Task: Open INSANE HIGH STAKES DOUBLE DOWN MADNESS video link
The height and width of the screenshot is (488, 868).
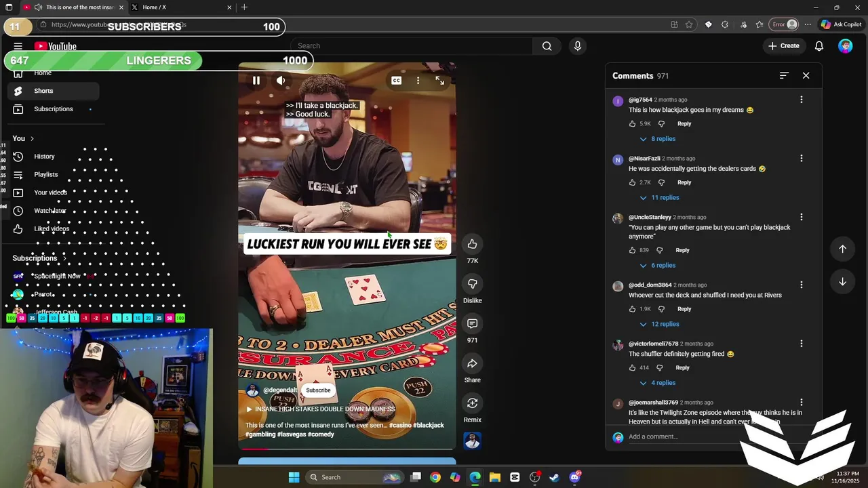Action: (320, 409)
